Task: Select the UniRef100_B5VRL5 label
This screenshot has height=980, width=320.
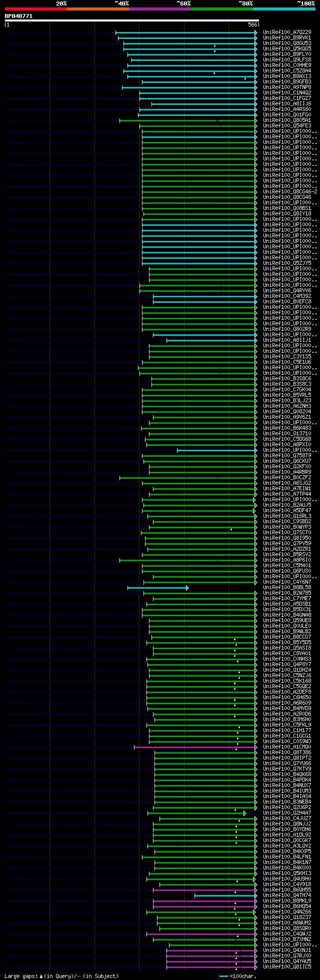Action: (287, 395)
